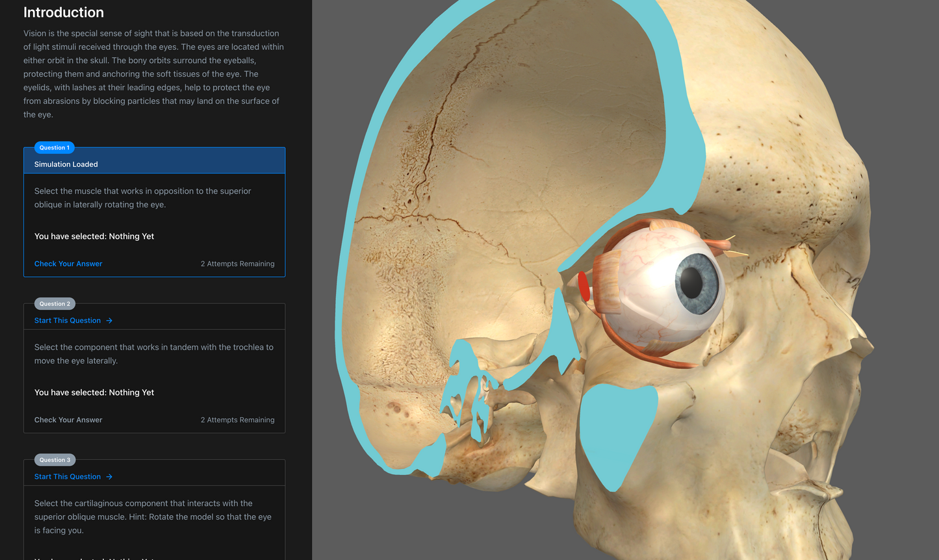
Task: Click the Question 2 badge
Action: 55,303
